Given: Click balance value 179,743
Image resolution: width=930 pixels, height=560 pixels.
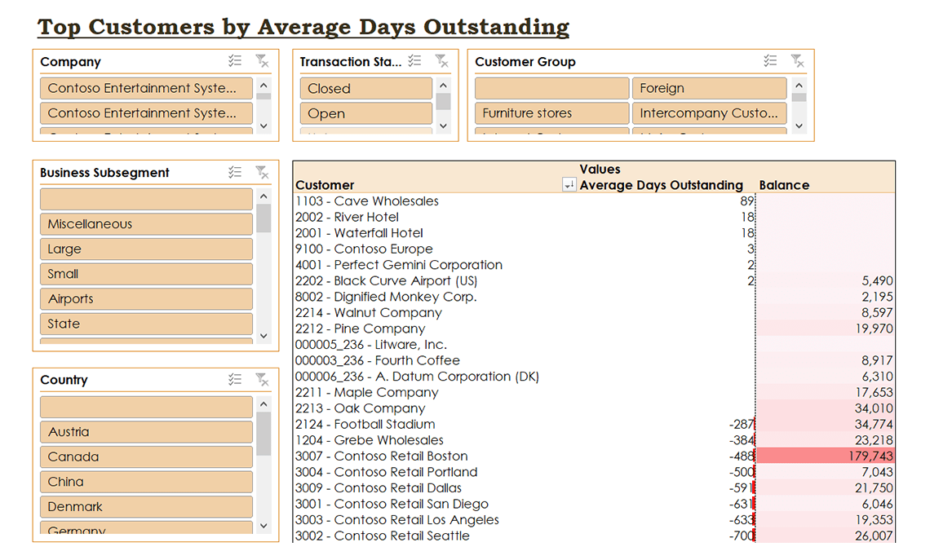Looking at the screenshot, I should click(870, 456).
